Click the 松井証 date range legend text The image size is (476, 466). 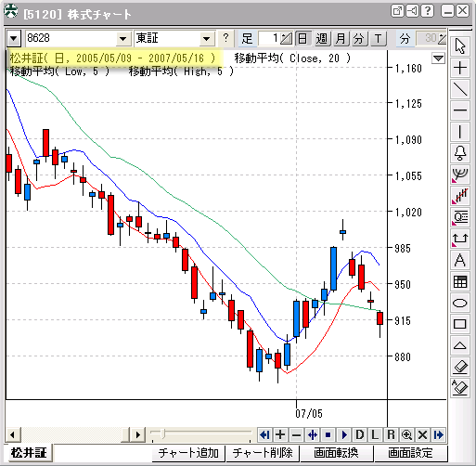tap(112, 58)
